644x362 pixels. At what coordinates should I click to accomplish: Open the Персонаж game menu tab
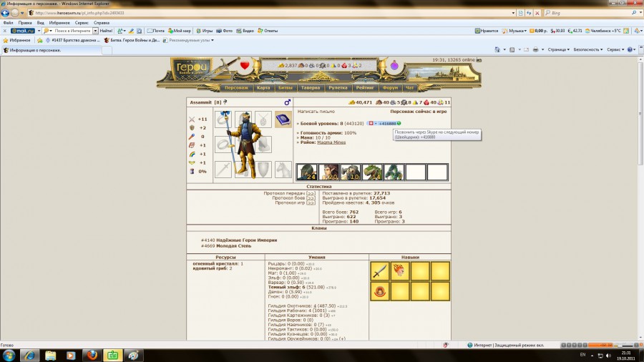coord(237,87)
